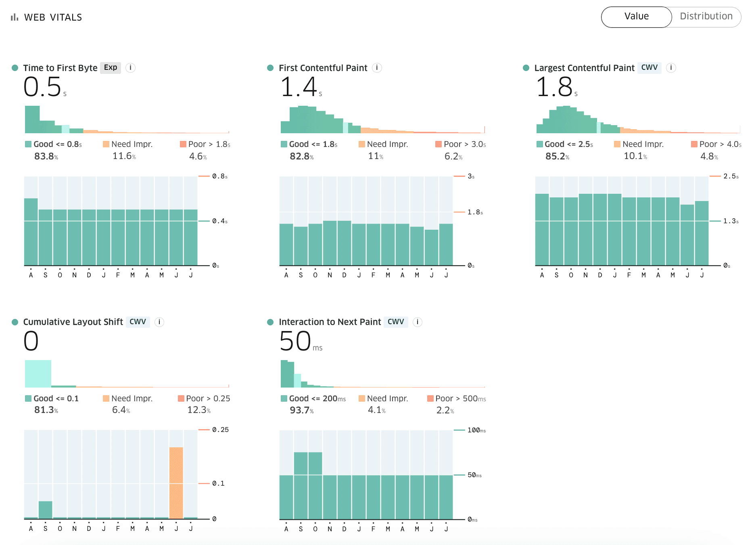Click Good swatch in Cumulative Layout Shift legend
756x545 pixels.
click(28, 398)
